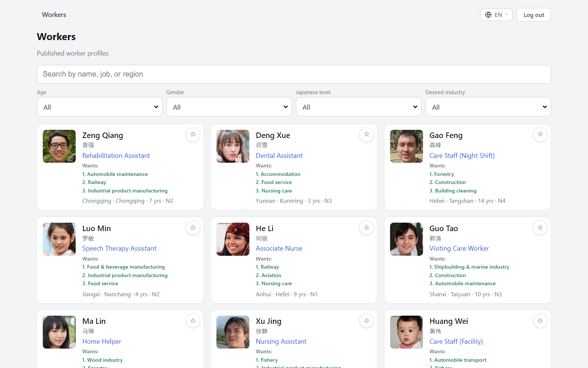Click '1. Food & beverage manufacturing' in Luo Min's card

pos(123,267)
